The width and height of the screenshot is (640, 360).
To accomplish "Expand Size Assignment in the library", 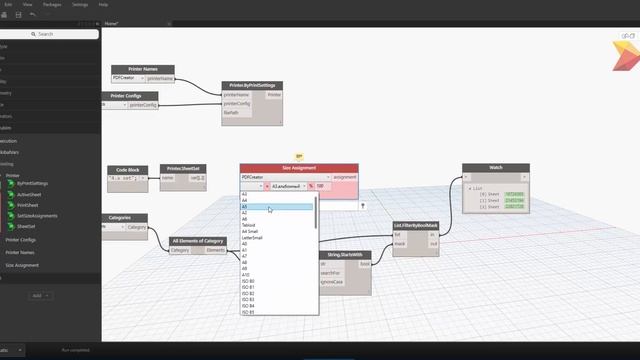I will [22, 265].
